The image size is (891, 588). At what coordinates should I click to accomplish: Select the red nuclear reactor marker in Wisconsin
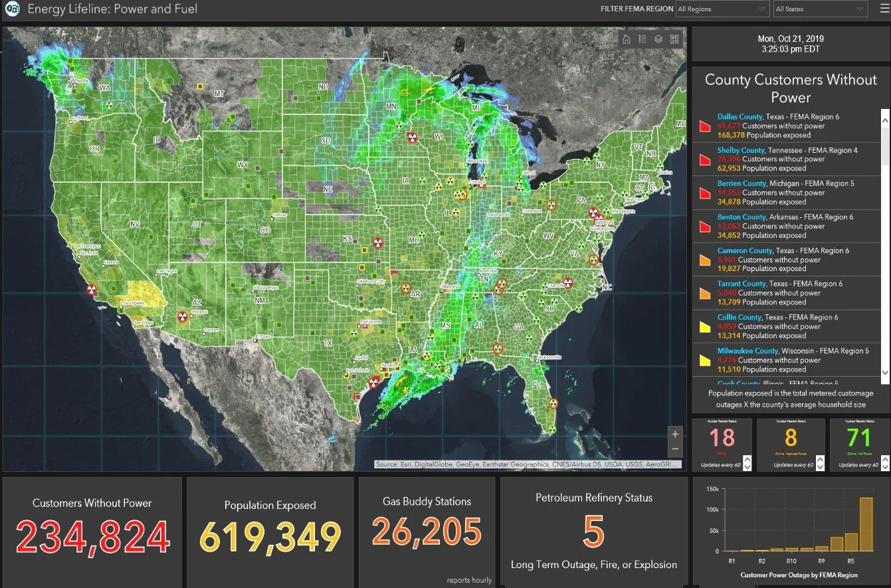tap(412, 138)
